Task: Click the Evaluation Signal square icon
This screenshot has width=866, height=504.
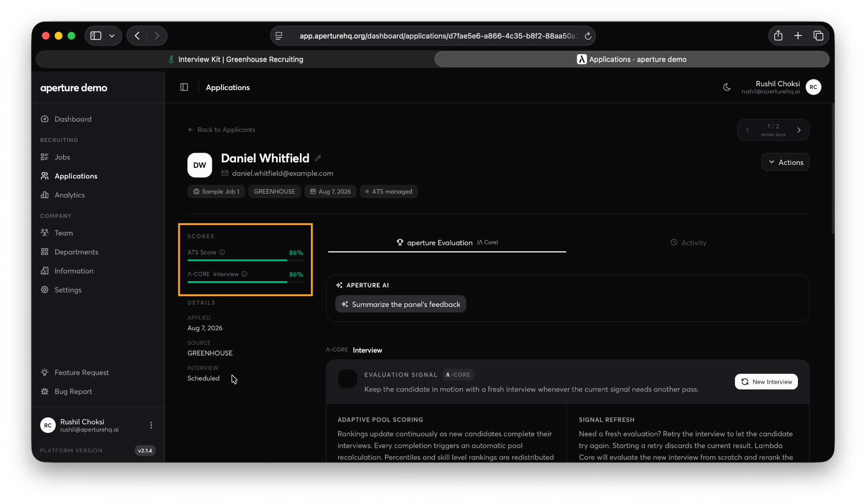Action: pyautogui.click(x=348, y=379)
